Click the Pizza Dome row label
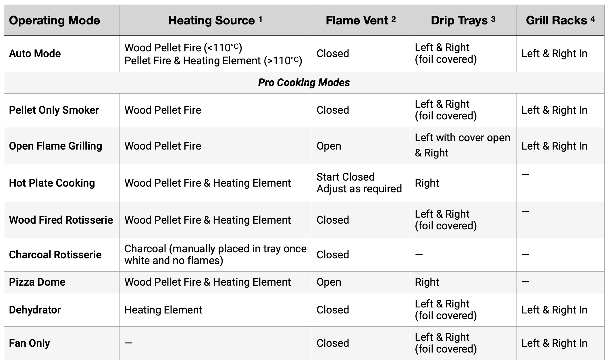The width and height of the screenshot is (609, 364). pos(37,282)
